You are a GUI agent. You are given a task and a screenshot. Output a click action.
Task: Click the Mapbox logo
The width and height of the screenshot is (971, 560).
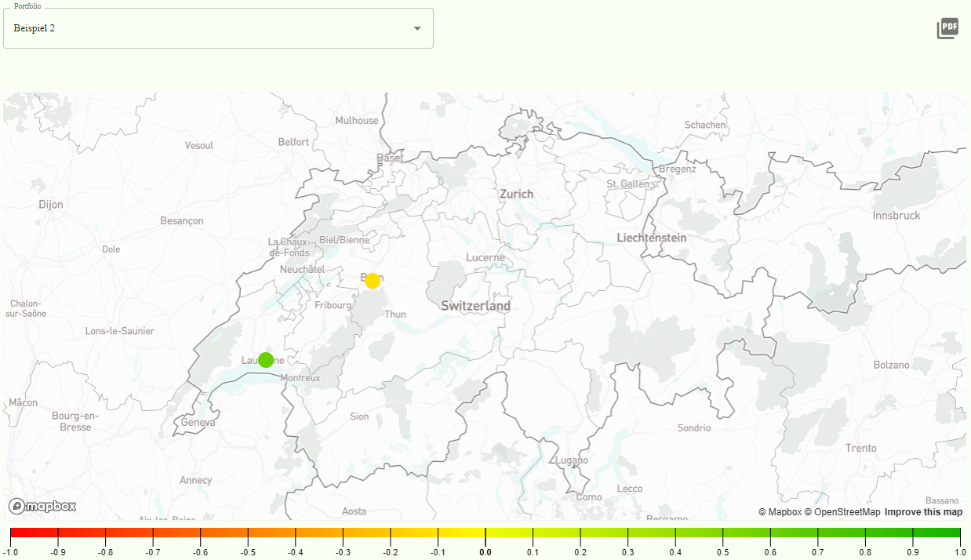pos(42,507)
